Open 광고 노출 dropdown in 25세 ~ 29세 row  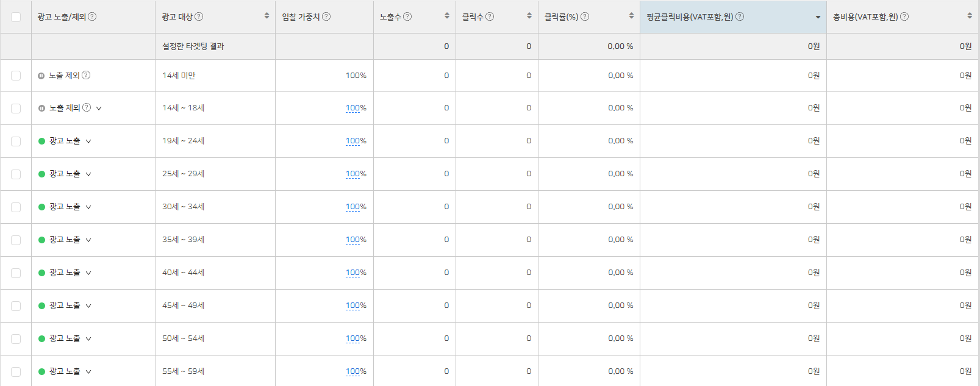coord(88,174)
